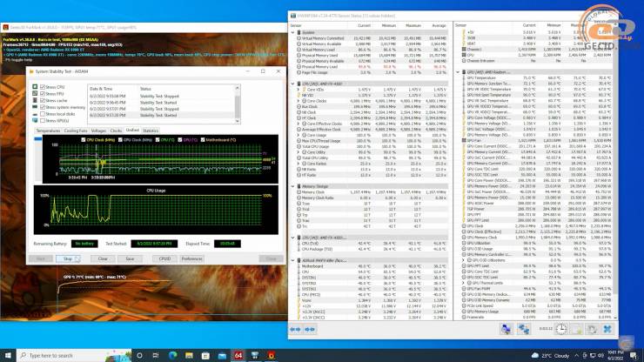The height and width of the screenshot is (362, 644).
Task: Click Stress system memory RAM icon
Action: click(35, 107)
